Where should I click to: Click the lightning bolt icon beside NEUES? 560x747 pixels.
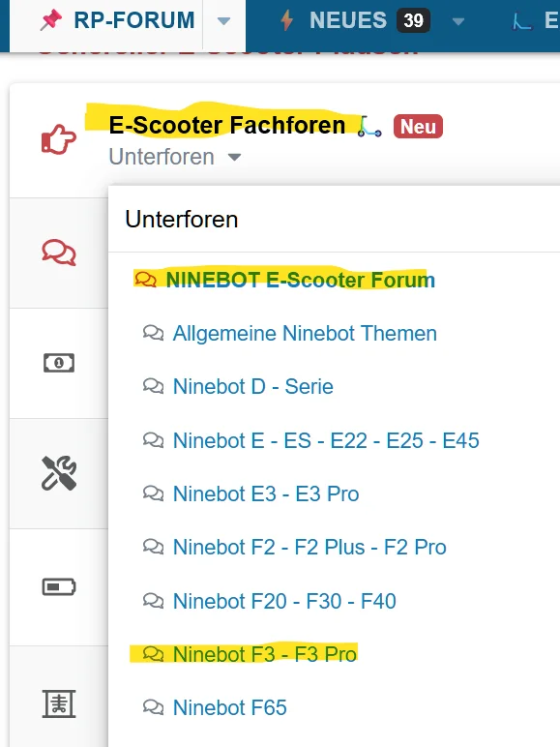pos(286,20)
